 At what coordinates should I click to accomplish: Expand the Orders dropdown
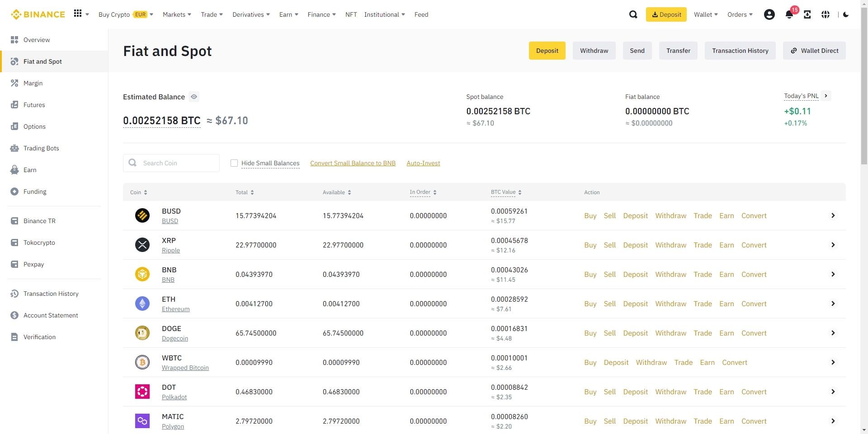[740, 14]
